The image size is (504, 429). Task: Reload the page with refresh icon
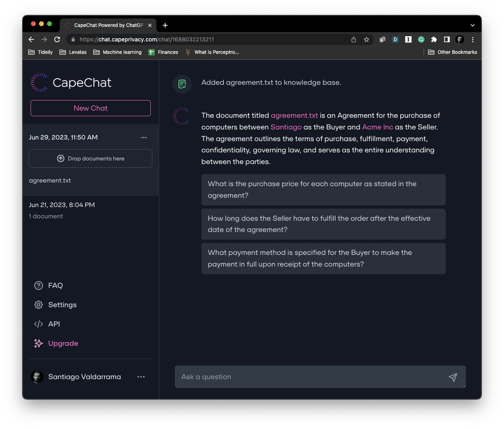(x=57, y=39)
